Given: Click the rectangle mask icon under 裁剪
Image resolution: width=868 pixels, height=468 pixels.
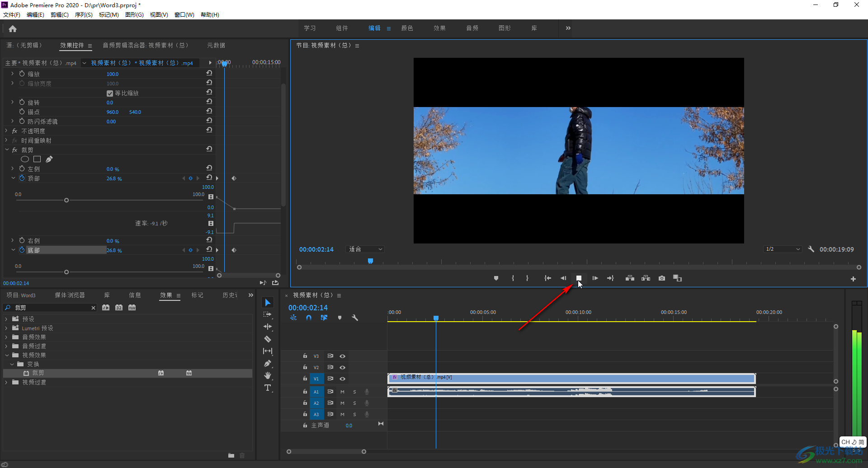Looking at the screenshot, I should point(37,159).
